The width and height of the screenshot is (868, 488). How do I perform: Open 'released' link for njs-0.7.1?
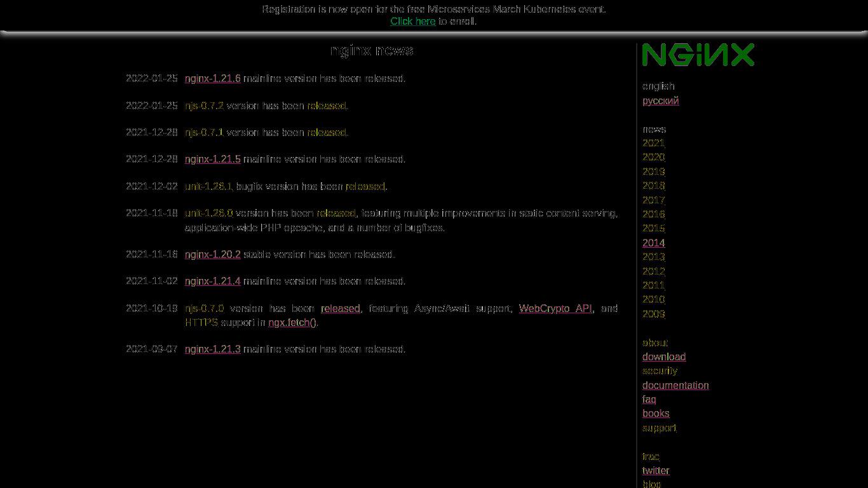point(327,133)
